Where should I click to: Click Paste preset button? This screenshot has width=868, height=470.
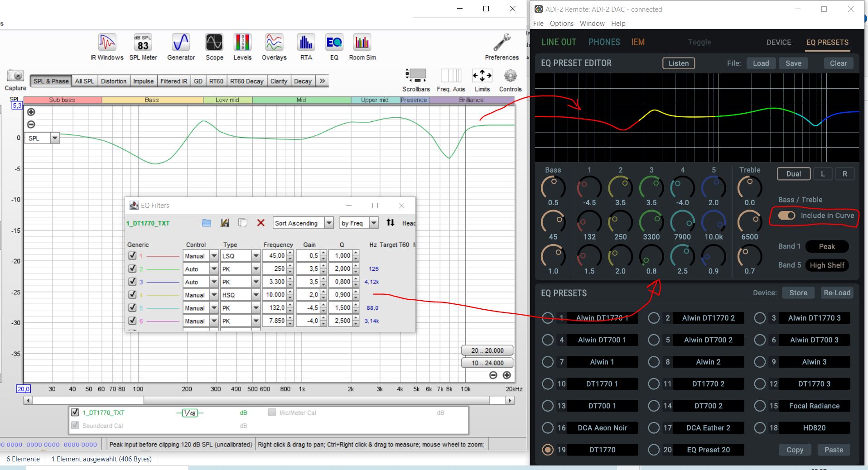coord(834,450)
